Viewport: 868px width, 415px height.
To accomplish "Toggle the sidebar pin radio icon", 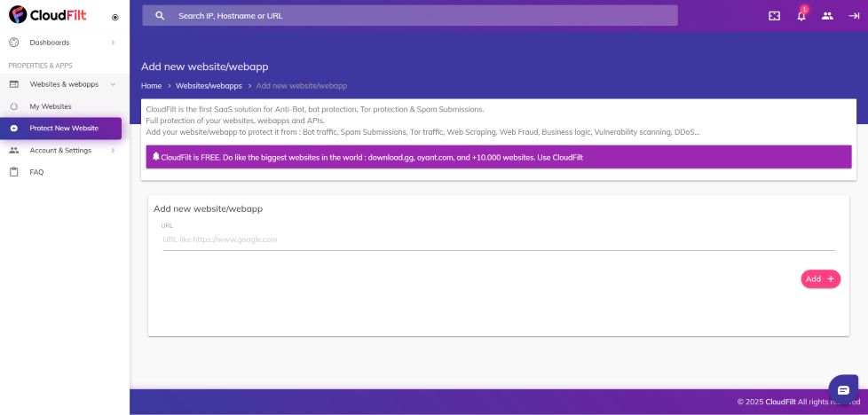I will (115, 17).
